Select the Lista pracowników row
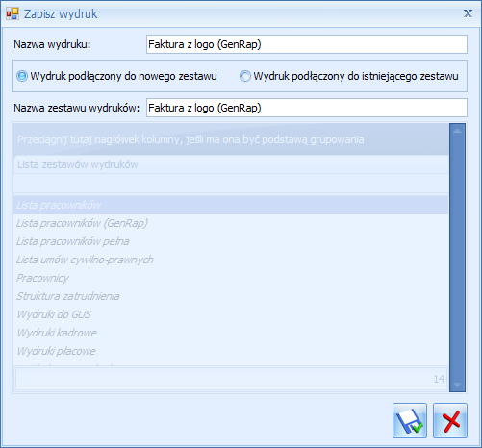 tap(231, 205)
